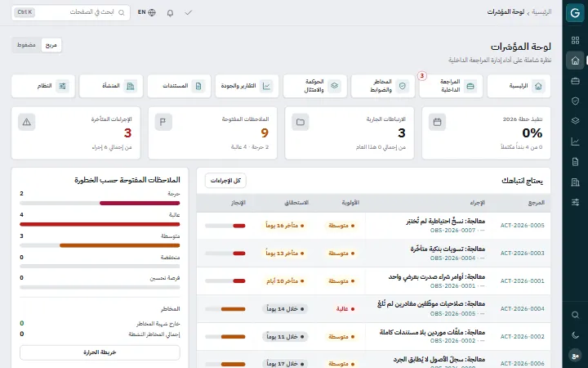Image resolution: width=588 pixels, height=368 pixels.
Task: Open the النظام tab
Action: [x=43, y=86]
